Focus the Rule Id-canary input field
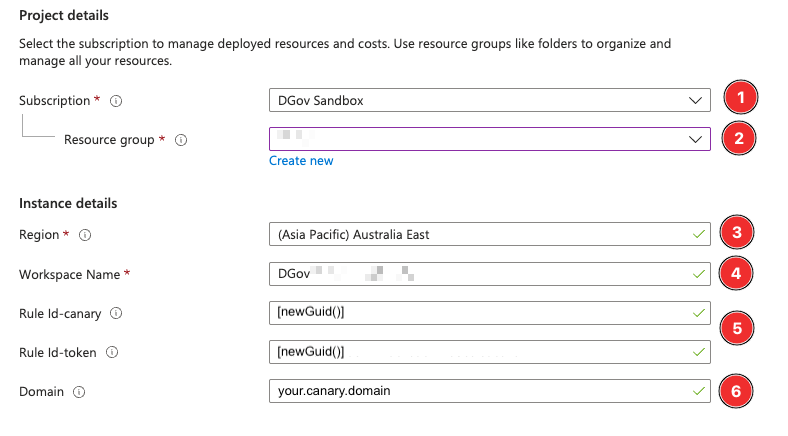Image resolution: width=788 pixels, height=436 pixels. click(489, 313)
